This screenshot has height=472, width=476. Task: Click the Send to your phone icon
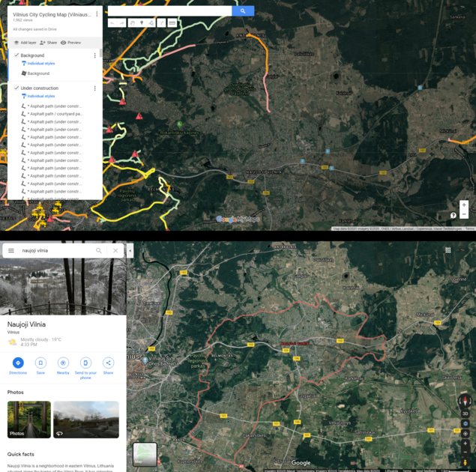85,363
